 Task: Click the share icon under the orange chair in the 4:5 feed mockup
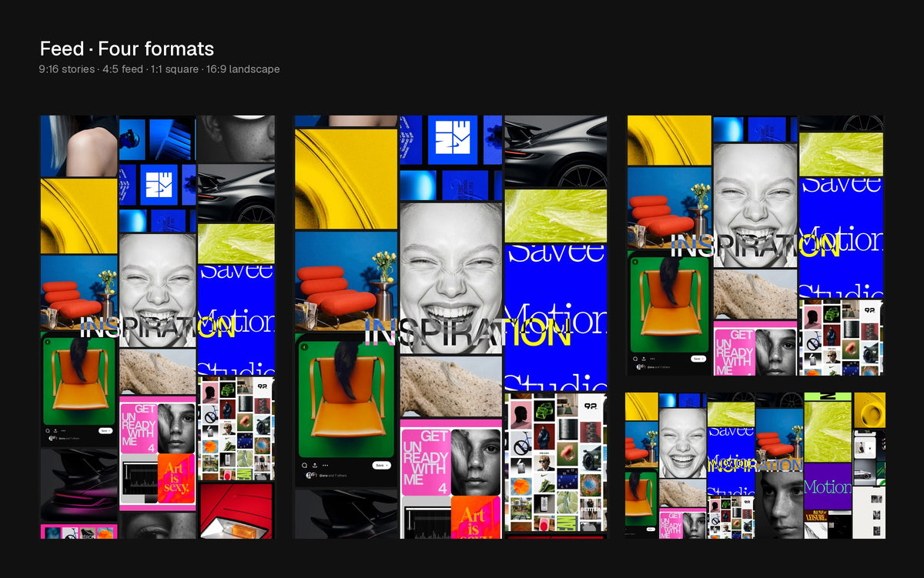[x=314, y=466]
